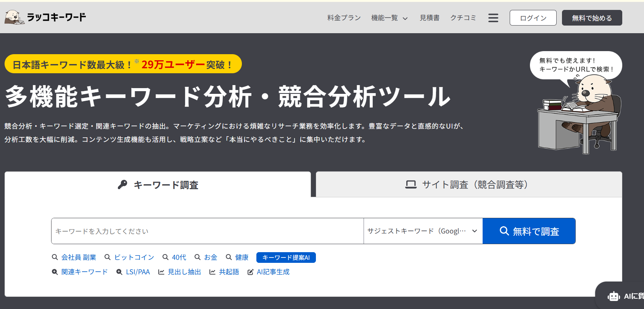Open the hamburger menu icon
This screenshot has width=644, height=309.
click(493, 18)
